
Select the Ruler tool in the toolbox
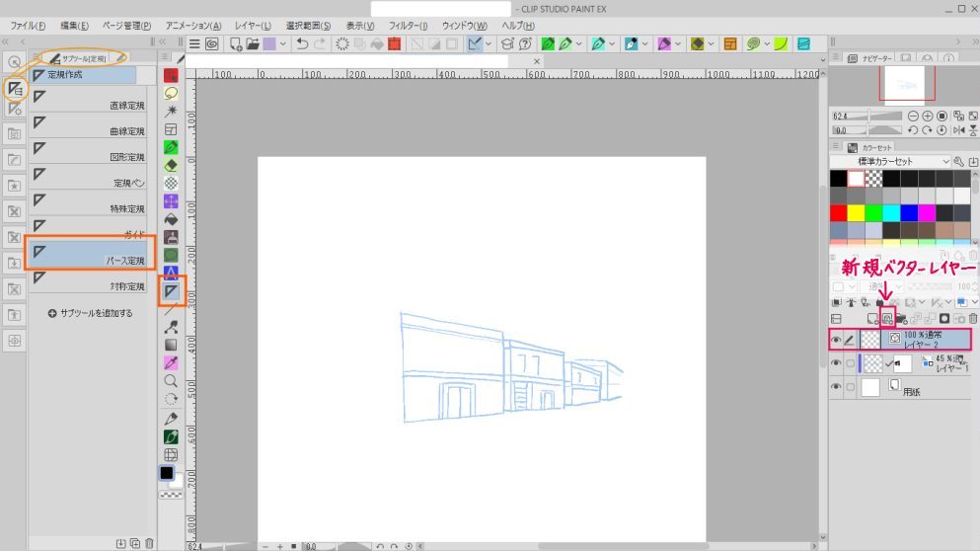(171, 291)
